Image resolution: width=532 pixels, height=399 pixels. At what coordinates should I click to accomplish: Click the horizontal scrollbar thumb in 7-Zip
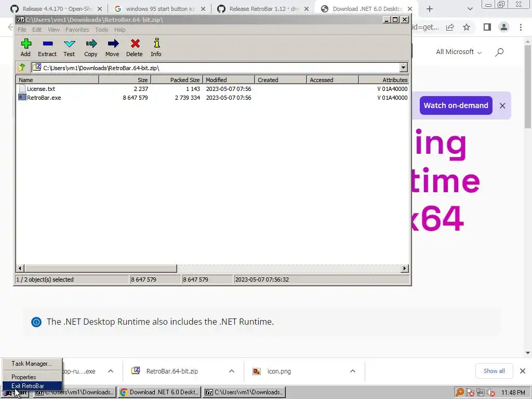click(x=100, y=269)
